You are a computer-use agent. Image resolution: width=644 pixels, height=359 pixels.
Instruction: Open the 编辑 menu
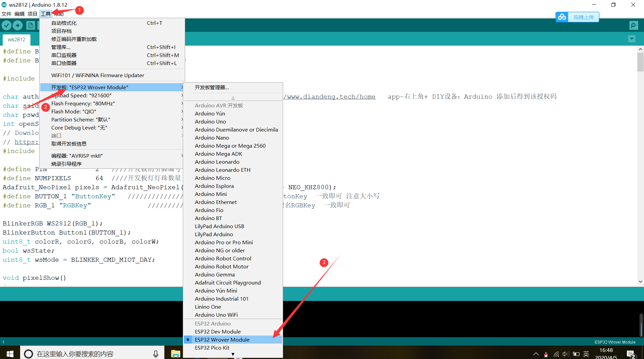point(19,14)
